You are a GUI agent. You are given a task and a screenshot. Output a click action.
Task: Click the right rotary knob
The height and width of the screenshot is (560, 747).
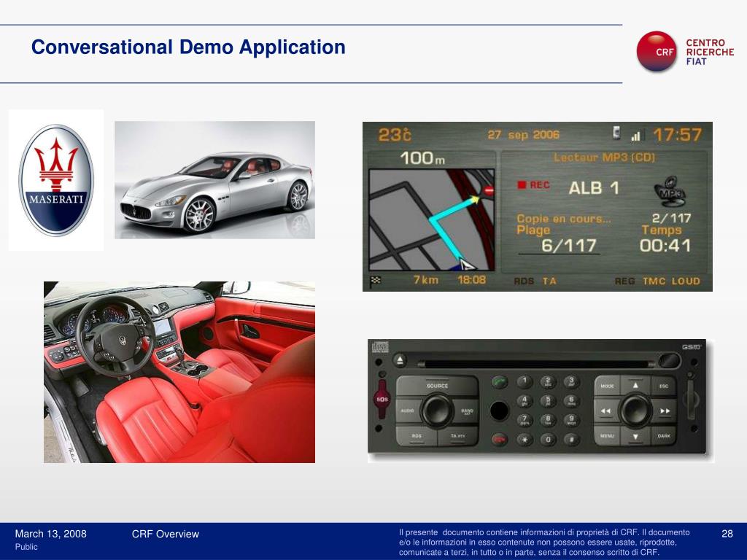[635, 410]
